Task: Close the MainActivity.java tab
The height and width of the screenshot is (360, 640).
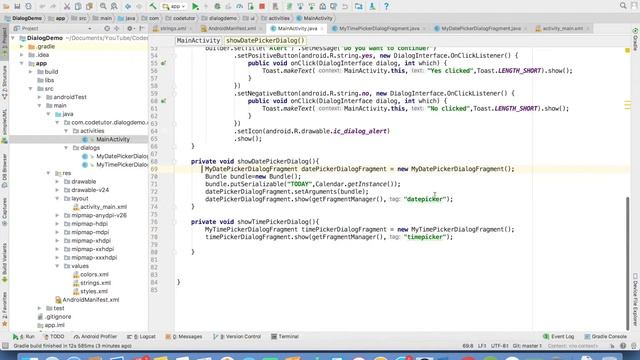Action: pyautogui.click(x=322, y=29)
